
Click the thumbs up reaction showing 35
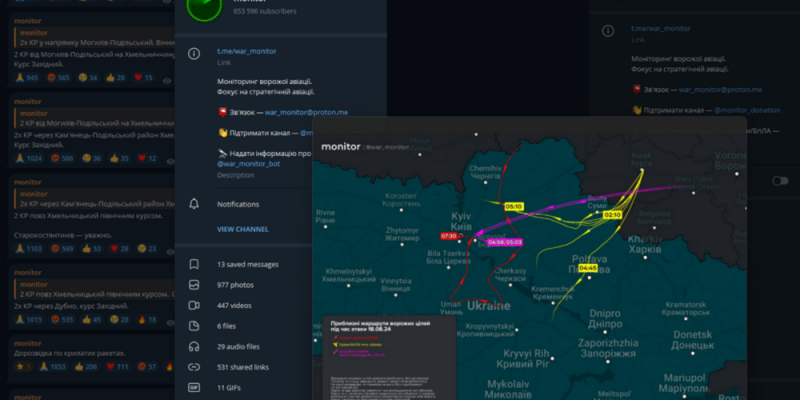point(119,158)
